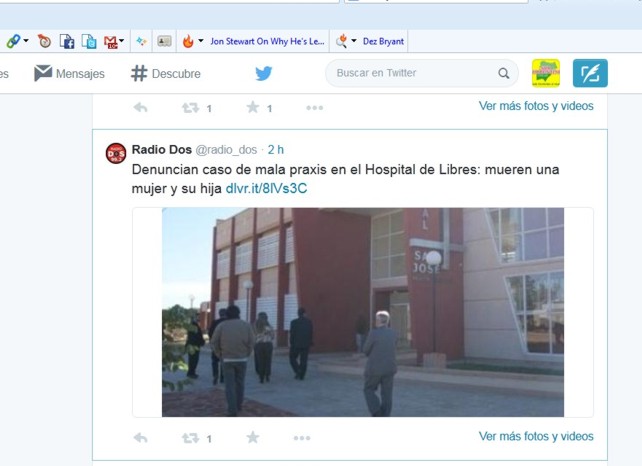Go to the Mensajes tab
642x466 pixels.
[x=69, y=73]
